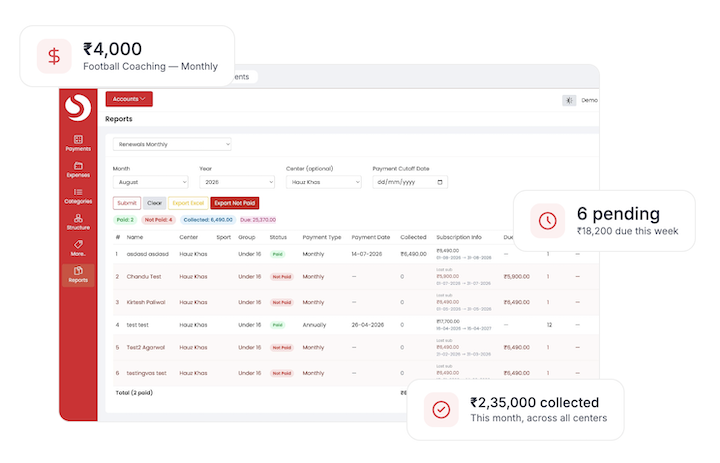Click the Submit button

[127, 203]
